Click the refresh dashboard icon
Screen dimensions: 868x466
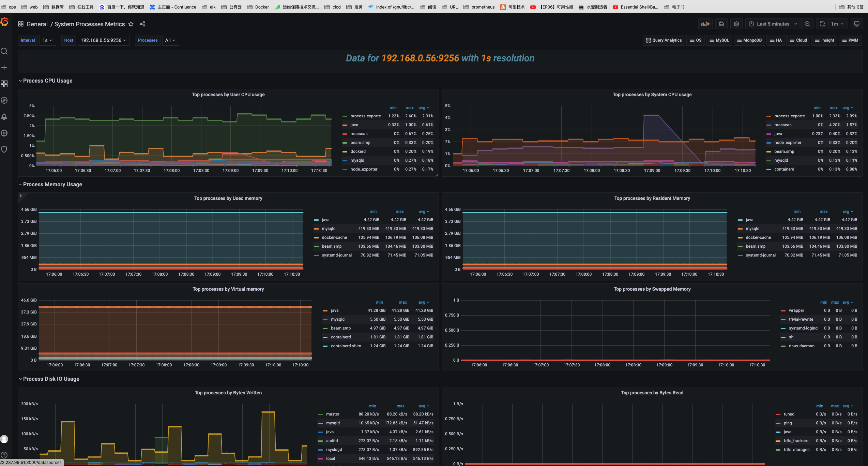822,24
